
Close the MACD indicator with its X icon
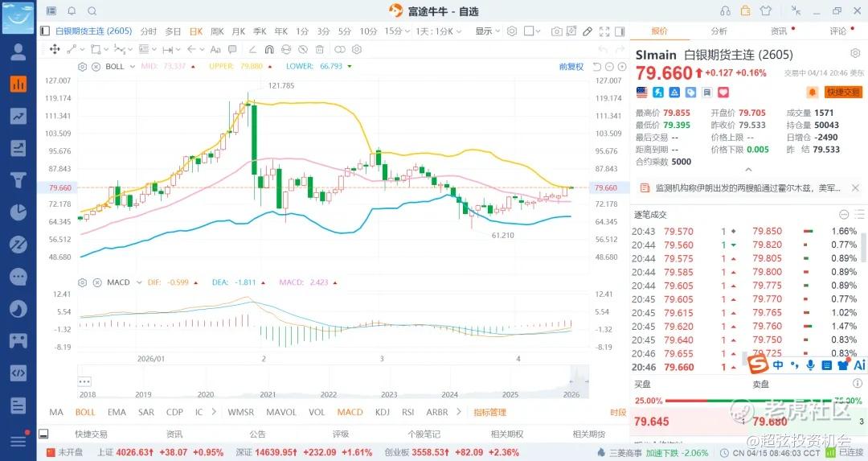point(96,282)
